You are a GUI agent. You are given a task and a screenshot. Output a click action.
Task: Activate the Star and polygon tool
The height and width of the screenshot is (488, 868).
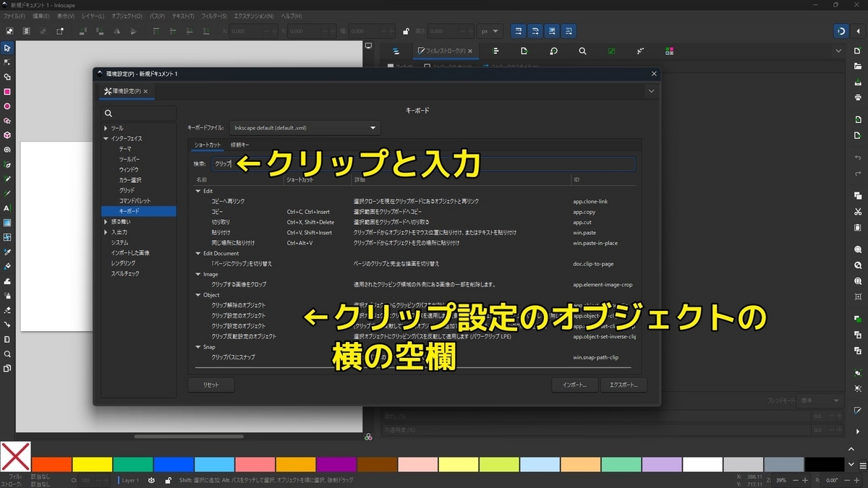point(7,121)
